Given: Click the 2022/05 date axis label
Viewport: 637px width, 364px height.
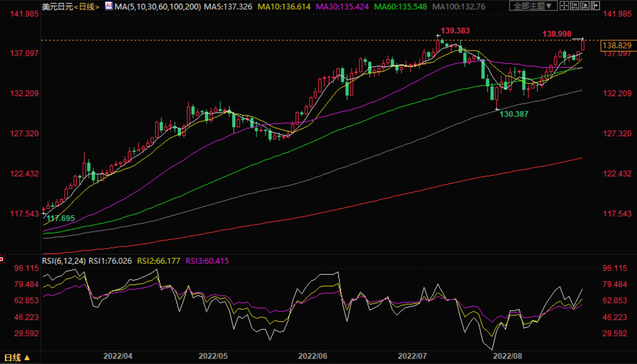Looking at the screenshot, I should pos(213,356).
